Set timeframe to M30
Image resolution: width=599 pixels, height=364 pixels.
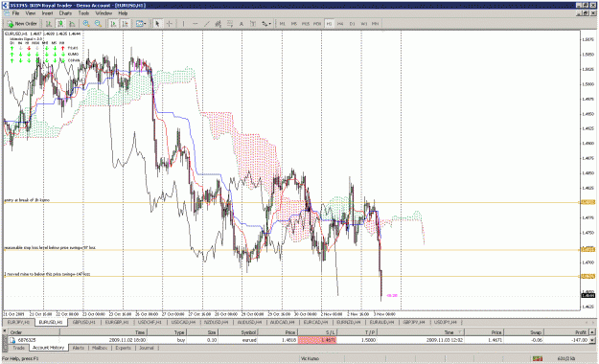pyautogui.click(x=317, y=24)
